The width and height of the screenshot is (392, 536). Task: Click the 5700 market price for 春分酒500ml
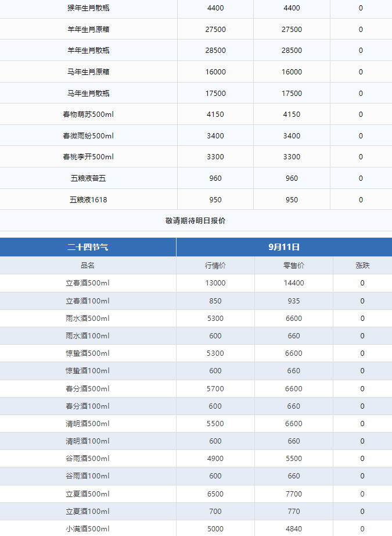[x=215, y=389]
